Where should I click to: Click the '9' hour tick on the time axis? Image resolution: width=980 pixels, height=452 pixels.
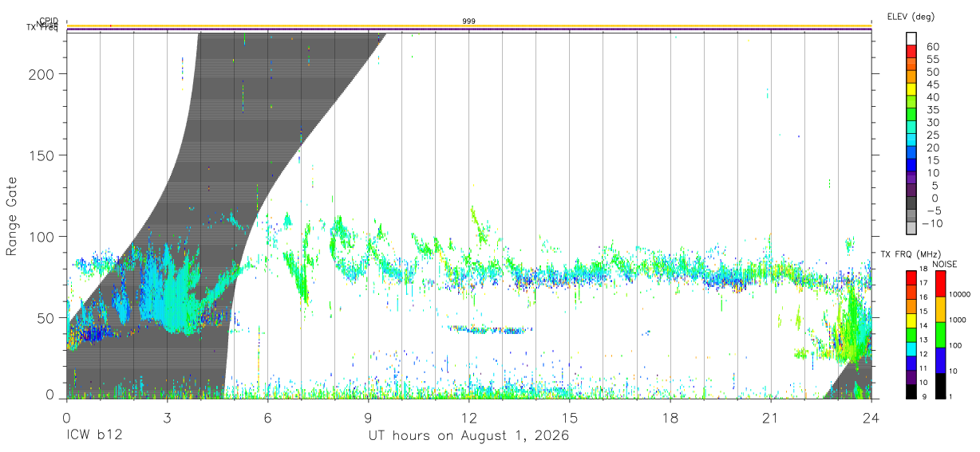(368, 417)
